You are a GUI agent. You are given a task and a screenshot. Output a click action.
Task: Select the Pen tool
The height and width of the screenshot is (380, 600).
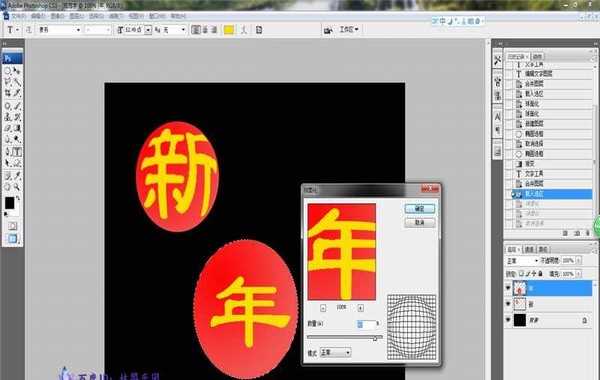(8, 152)
